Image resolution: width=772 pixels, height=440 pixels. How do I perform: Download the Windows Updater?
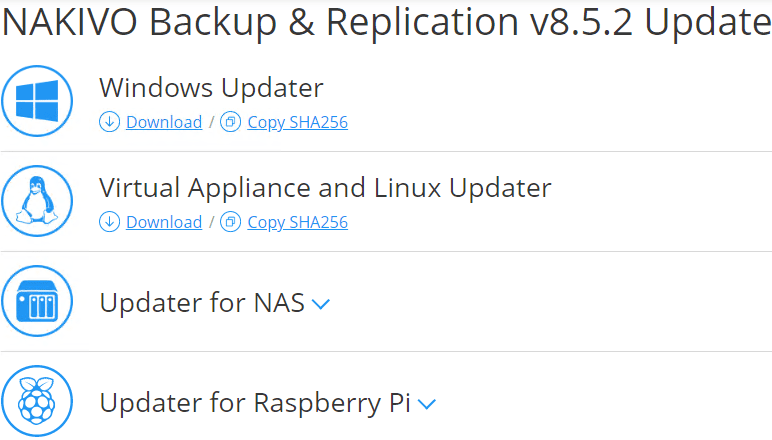point(164,122)
